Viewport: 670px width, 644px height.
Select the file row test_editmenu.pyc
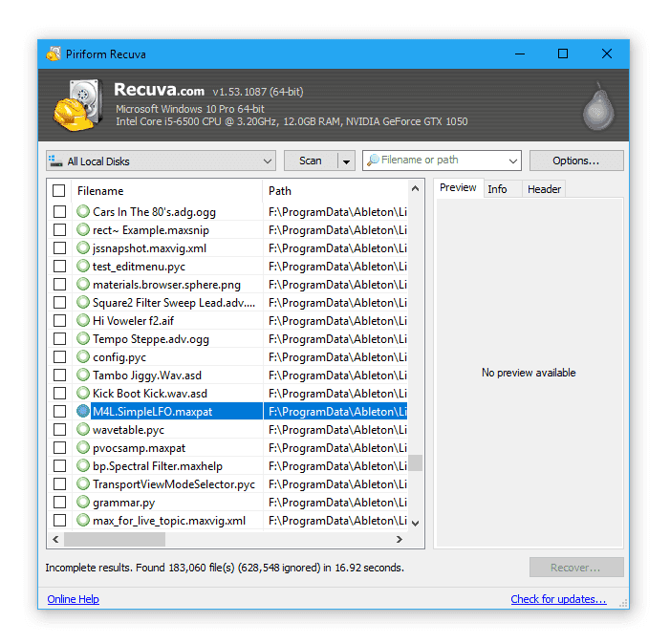227,266
